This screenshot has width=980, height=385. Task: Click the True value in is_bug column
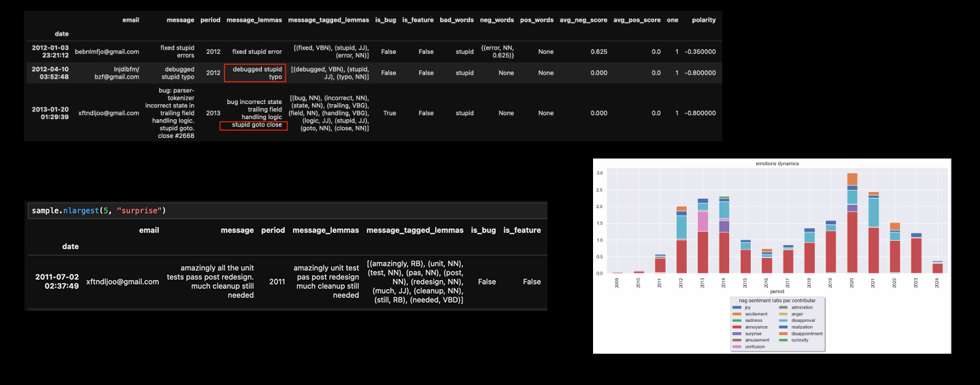pos(389,113)
